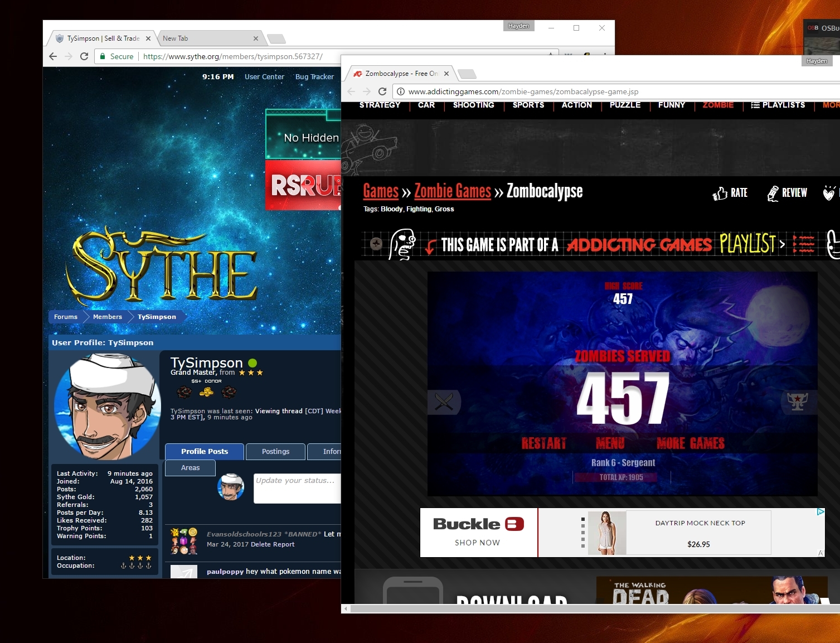Open ZOMBIE games menu
Image resolution: width=840 pixels, height=643 pixels.
click(718, 105)
